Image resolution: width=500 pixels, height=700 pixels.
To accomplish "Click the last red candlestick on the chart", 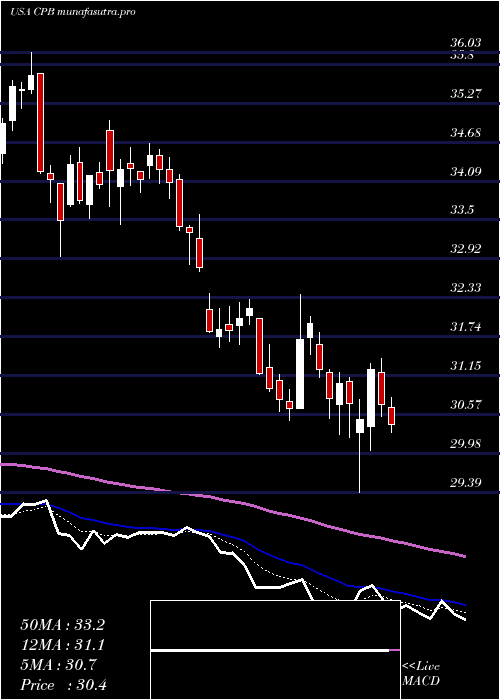I will [392, 416].
